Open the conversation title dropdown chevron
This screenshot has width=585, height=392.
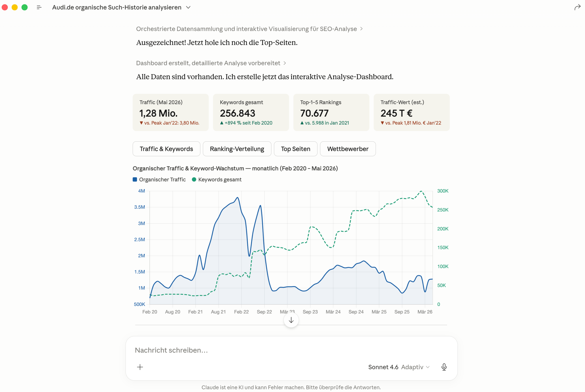[188, 8]
